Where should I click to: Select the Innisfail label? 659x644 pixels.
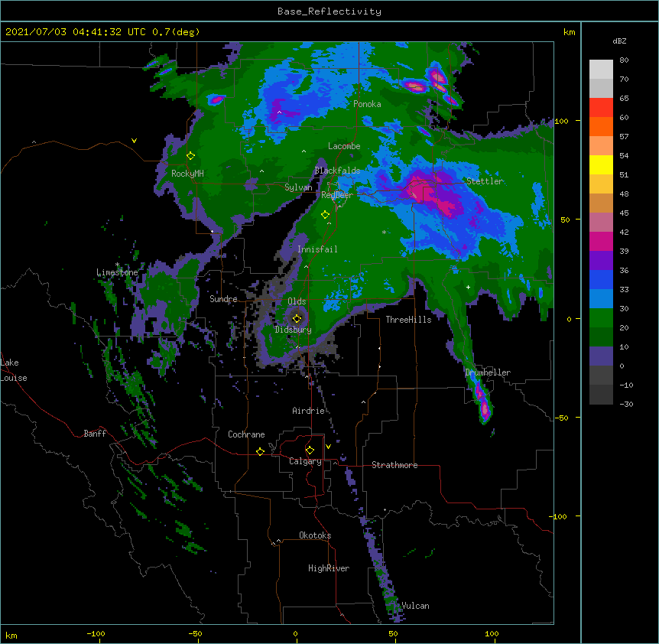[x=317, y=249]
